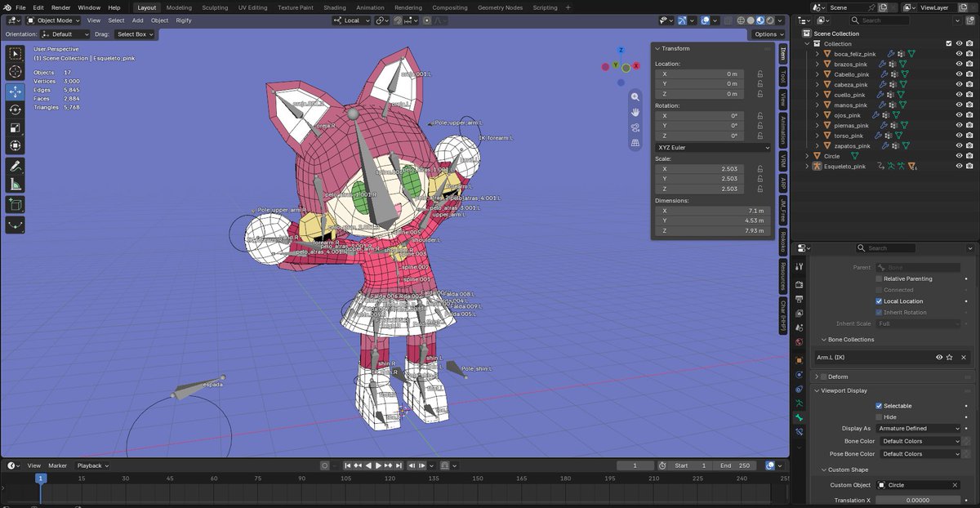Activate the 3D Cursor tool
The image size is (980, 508).
coord(16,72)
